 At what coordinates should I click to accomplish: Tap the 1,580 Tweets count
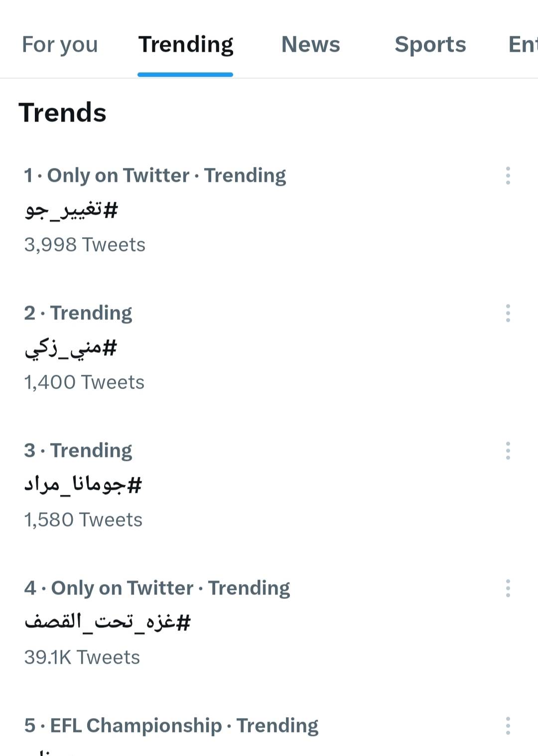83,520
